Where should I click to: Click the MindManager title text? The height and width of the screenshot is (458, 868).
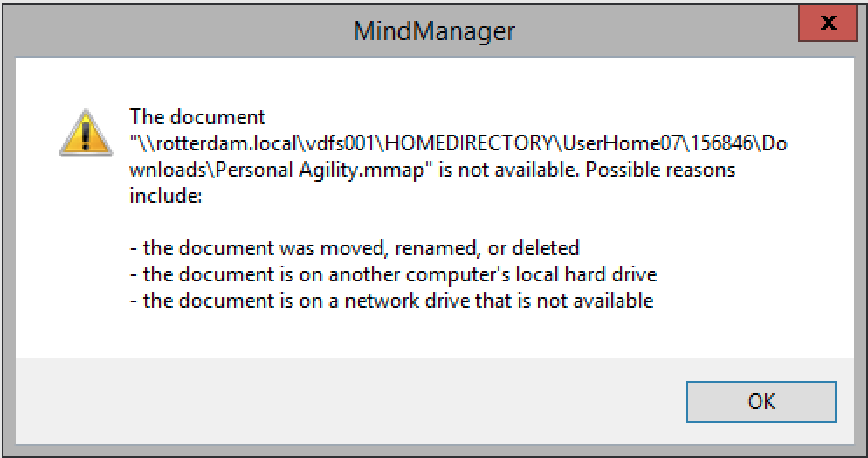tap(434, 32)
